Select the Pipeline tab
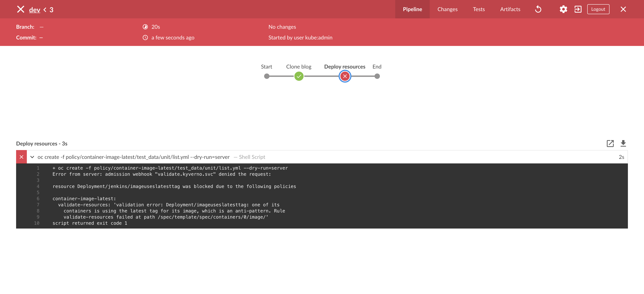The image size is (644, 294). (x=412, y=9)
